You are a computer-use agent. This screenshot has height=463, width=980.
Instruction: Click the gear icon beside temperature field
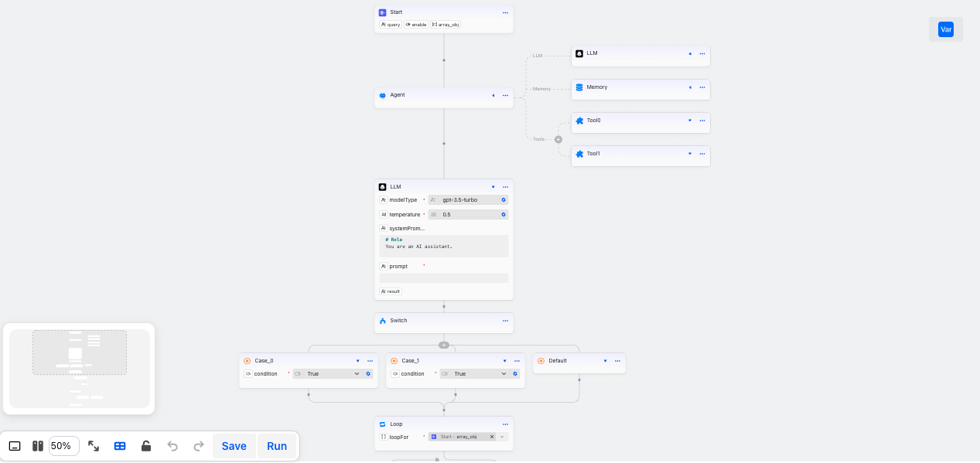(x=504, y=215)
